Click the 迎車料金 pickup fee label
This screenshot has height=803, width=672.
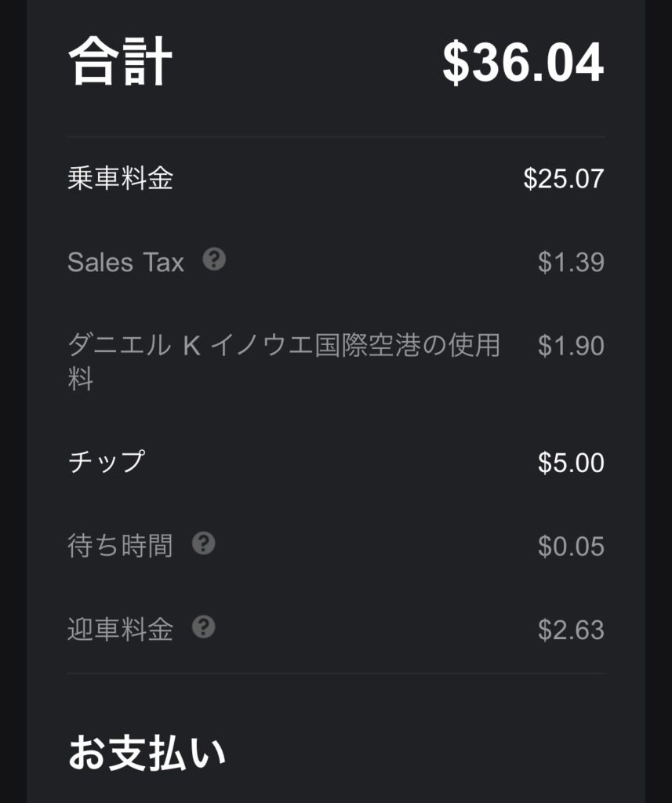(120, 629)
